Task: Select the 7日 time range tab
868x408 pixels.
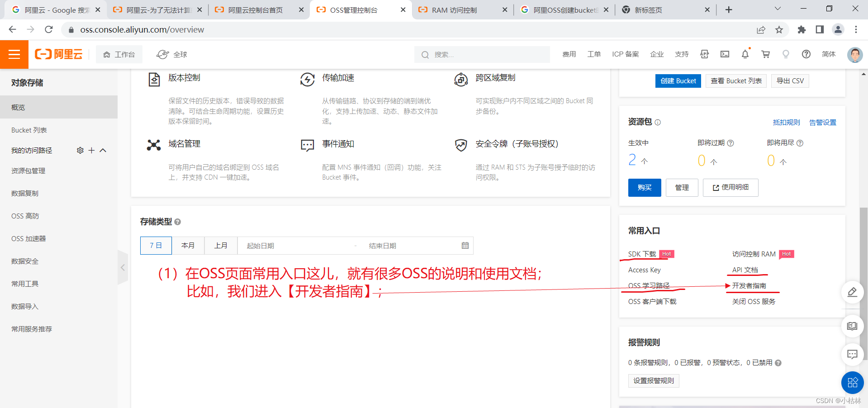Action: point(156,245)
